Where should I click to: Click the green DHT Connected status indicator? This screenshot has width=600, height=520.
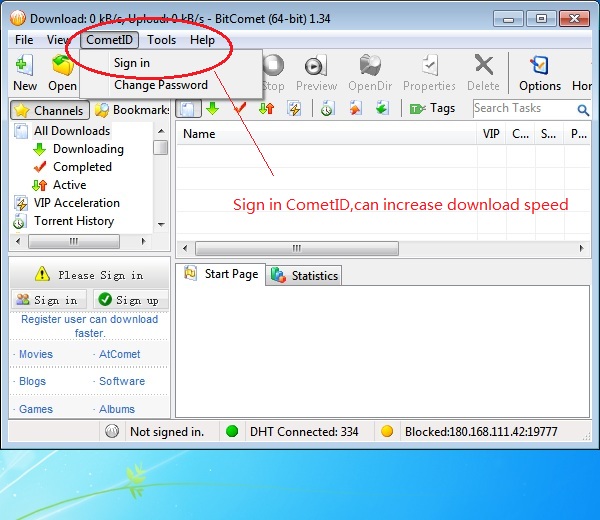click(x=232, y=432)
